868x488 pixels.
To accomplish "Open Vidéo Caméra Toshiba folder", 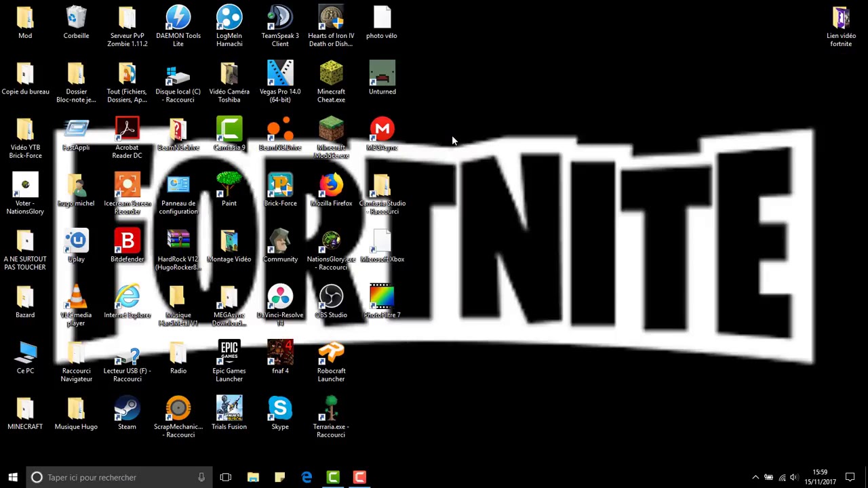I will (x=229, y=81).
